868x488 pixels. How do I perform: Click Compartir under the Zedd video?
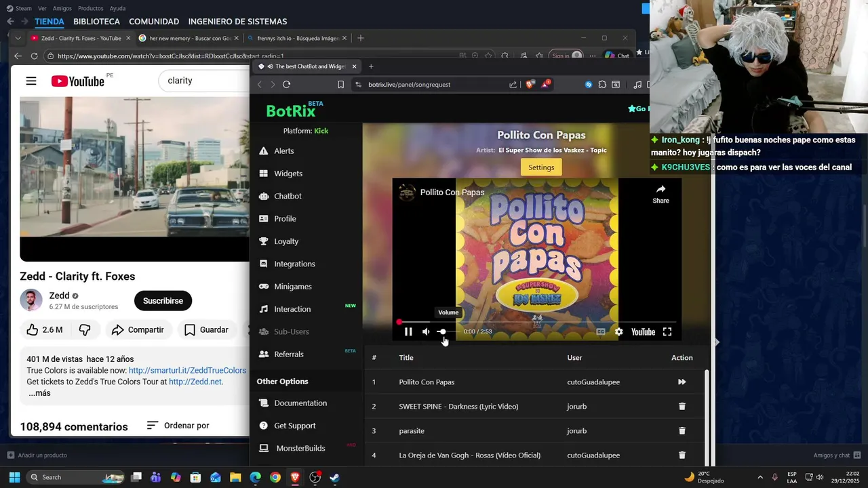coord(138,330)
